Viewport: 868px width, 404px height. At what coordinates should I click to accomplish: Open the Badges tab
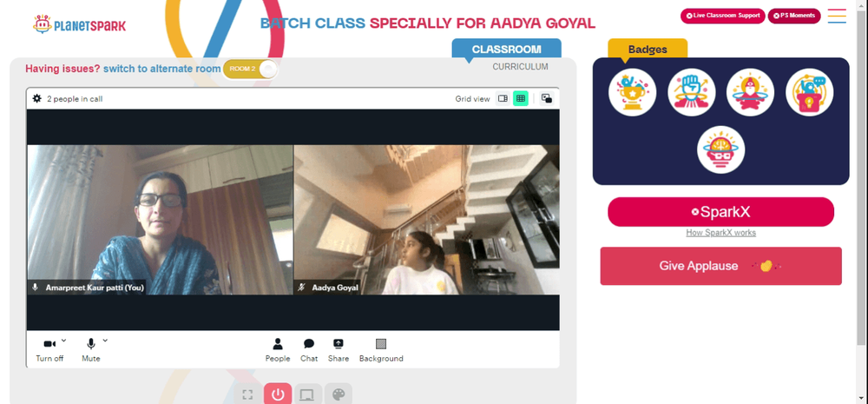pos(648,49)
